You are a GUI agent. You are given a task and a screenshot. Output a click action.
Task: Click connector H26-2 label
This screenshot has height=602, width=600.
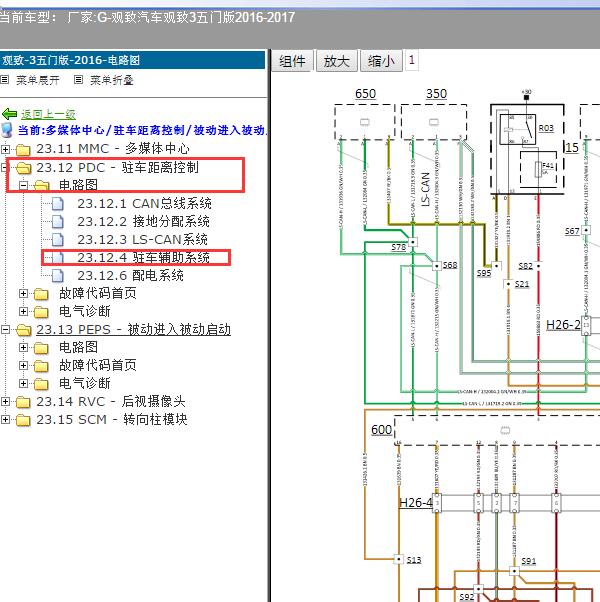[x=563, y=325]
